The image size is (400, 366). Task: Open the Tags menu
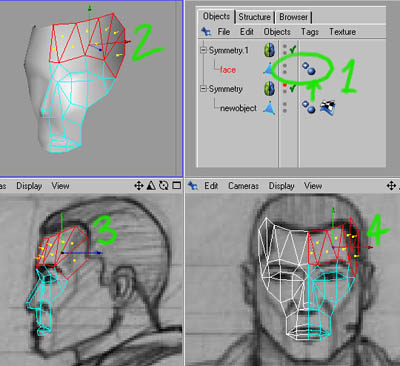(x=310, y=32)
